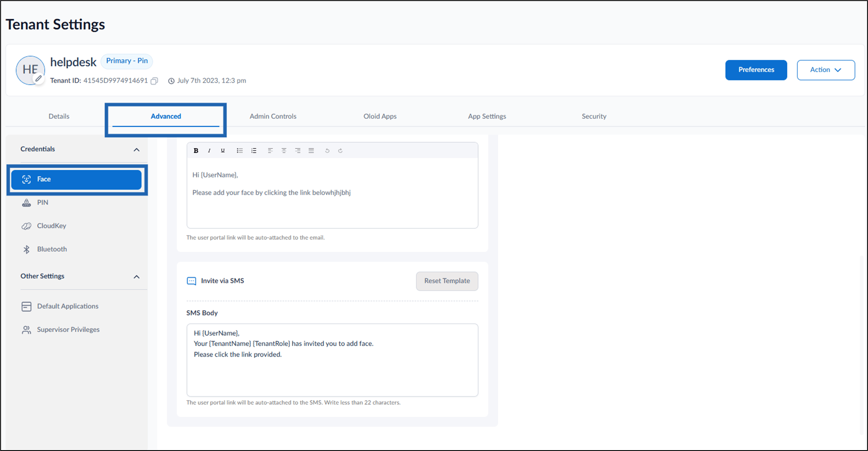The width and height of the screenshot is (868, 451).
Task: Switch to the Details tab
Action: tap(59, 116)
